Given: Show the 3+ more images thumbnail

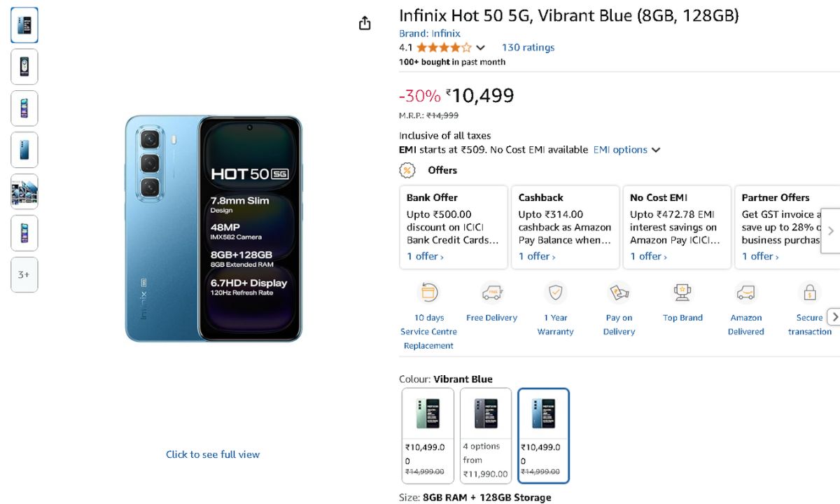Looking at the screenshot, I should (24, 274).
